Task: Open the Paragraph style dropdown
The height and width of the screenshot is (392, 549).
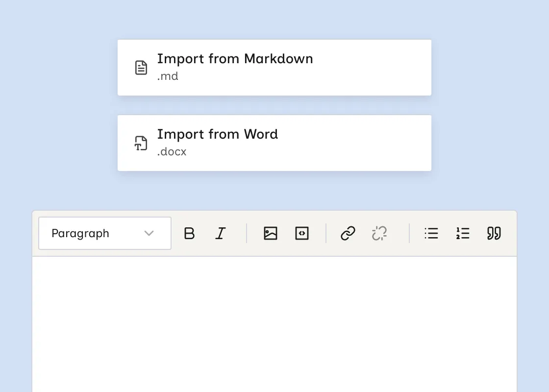Action: pos(105,233)
